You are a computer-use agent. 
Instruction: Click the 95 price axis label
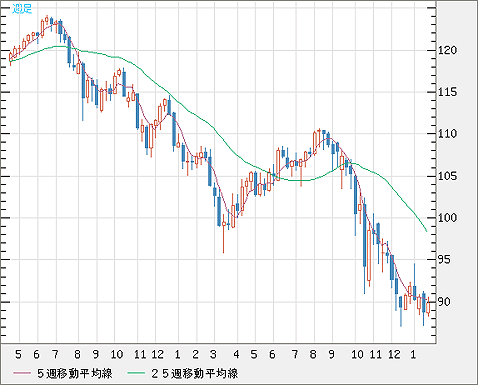click(x=444, y=260)
